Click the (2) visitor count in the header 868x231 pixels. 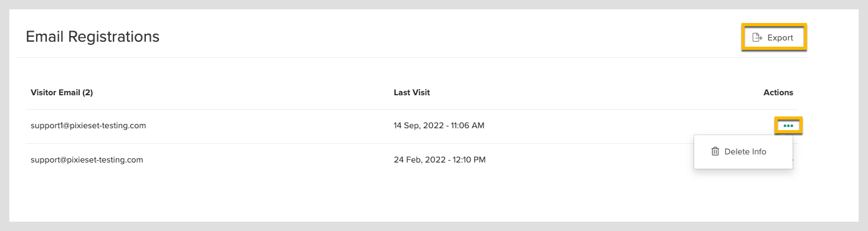click(x=87, y=92)
